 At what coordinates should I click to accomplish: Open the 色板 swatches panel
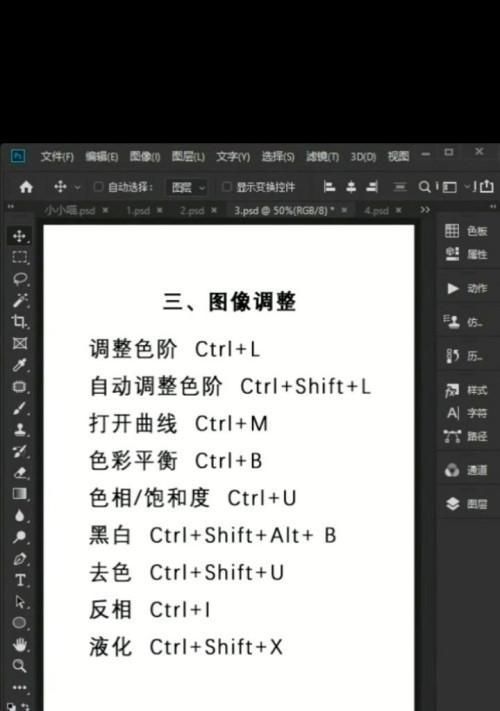coord(466,231)
